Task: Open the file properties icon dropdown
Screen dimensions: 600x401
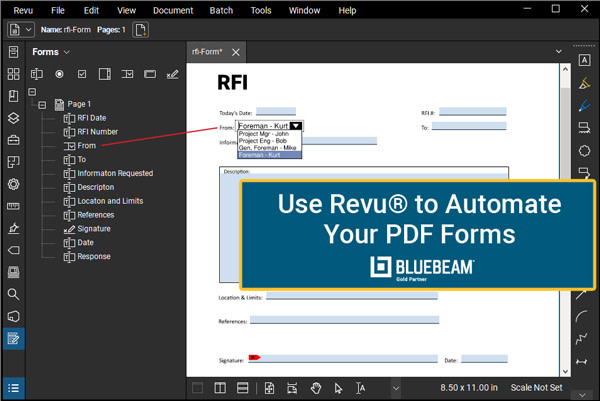Action: pyautogui.click(x=21, y=29)
